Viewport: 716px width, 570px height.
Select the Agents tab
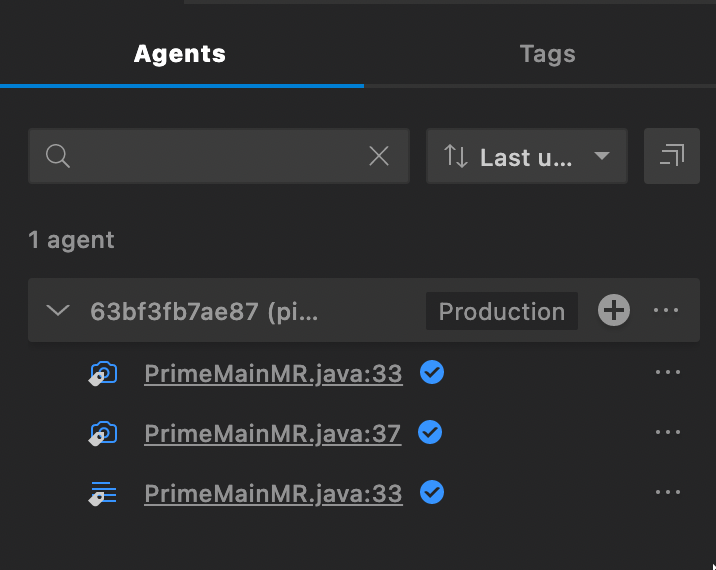(180, 54)
